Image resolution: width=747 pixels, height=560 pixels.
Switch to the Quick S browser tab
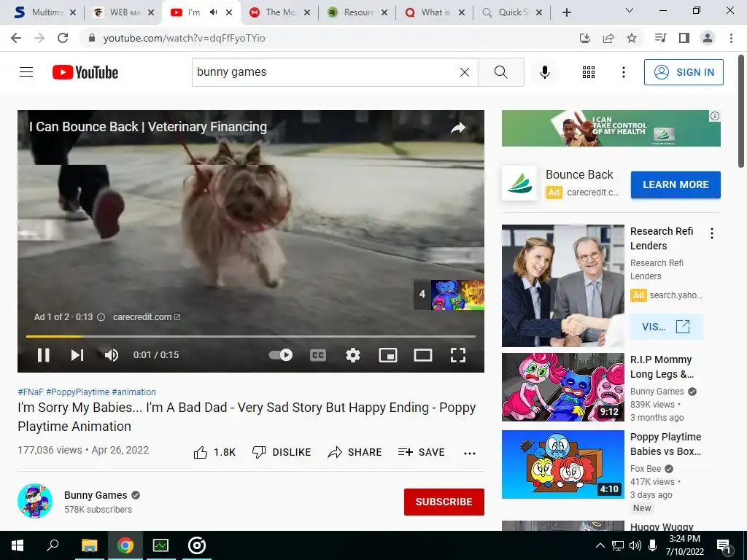pos(511,12)
